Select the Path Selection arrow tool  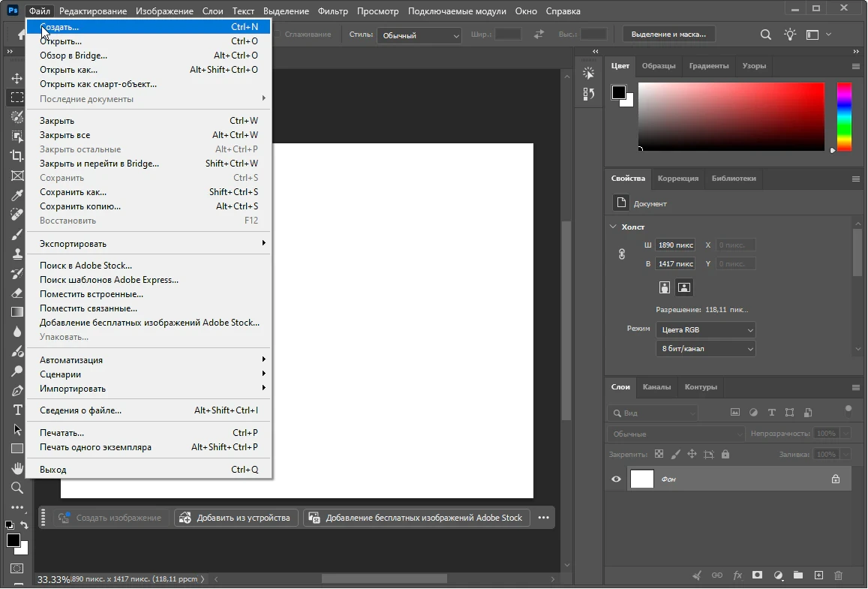tap(17, 429)
